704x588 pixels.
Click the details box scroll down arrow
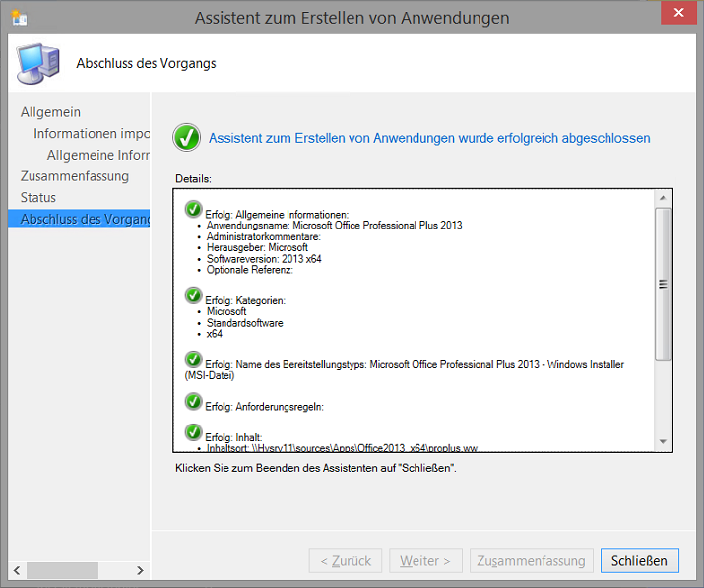point(663,442)
